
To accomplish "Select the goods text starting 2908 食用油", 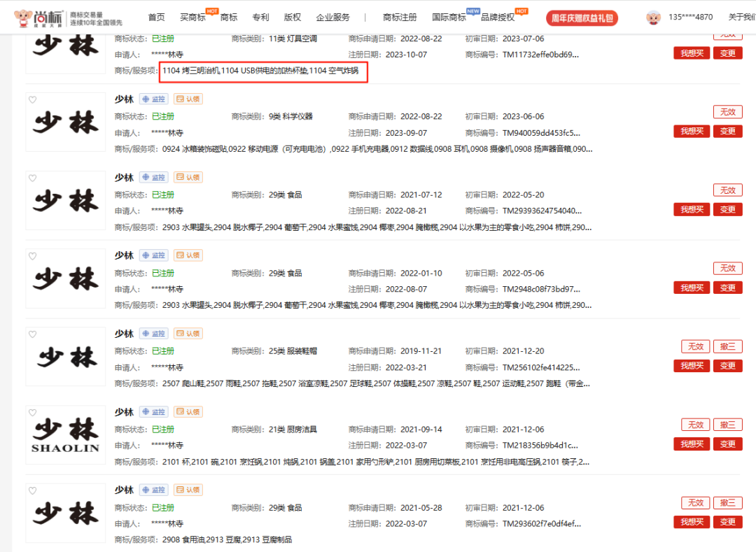I will point(227,540).
